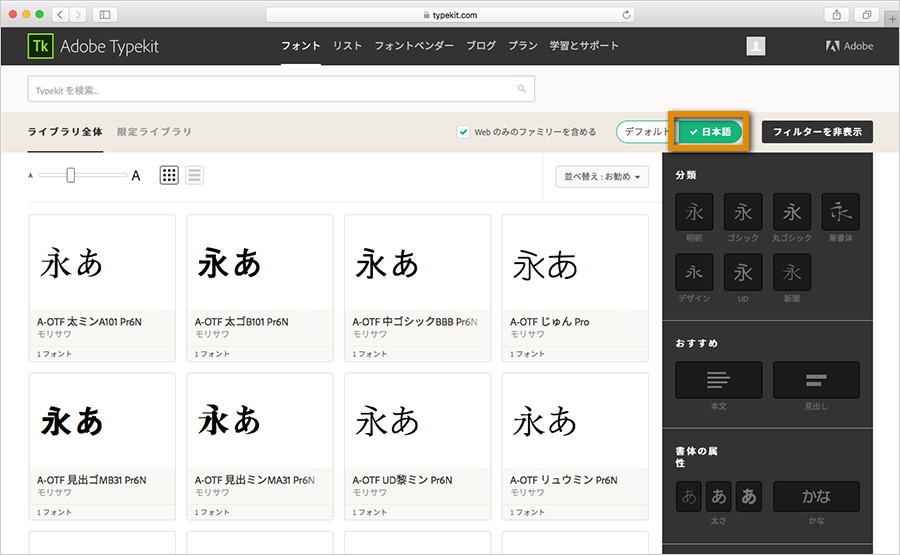This screenshot has width=900, height=555.
Task: Toggle Safari sidebar button
Action: click(x=105, y=15)
